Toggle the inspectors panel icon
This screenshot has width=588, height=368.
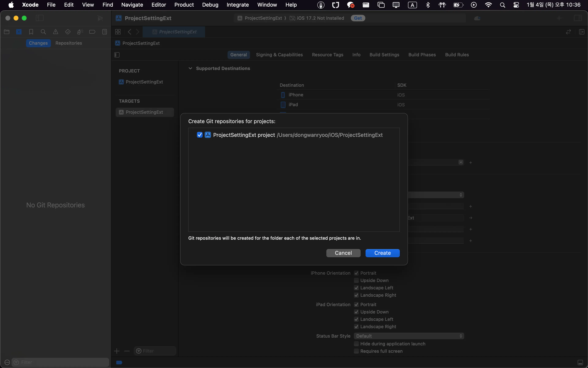coord(578,18)
